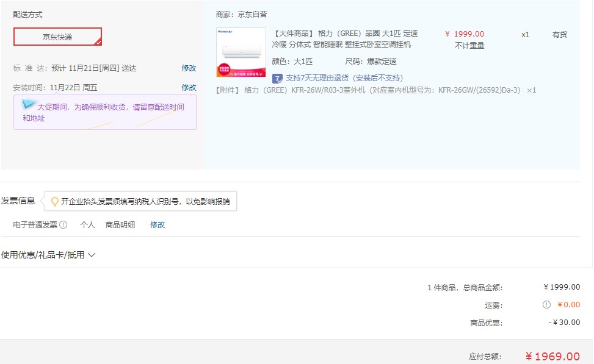Click the 11月22日 周五 installation date
The width and height of the screenshot is (594, 364).
pyautogui.click(x=73, y=88)
